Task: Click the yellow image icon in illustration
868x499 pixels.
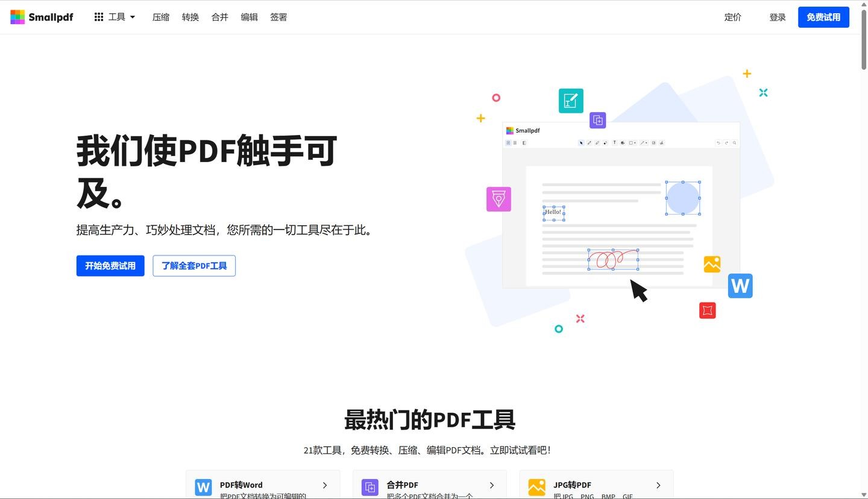Action: click(712, 264)
